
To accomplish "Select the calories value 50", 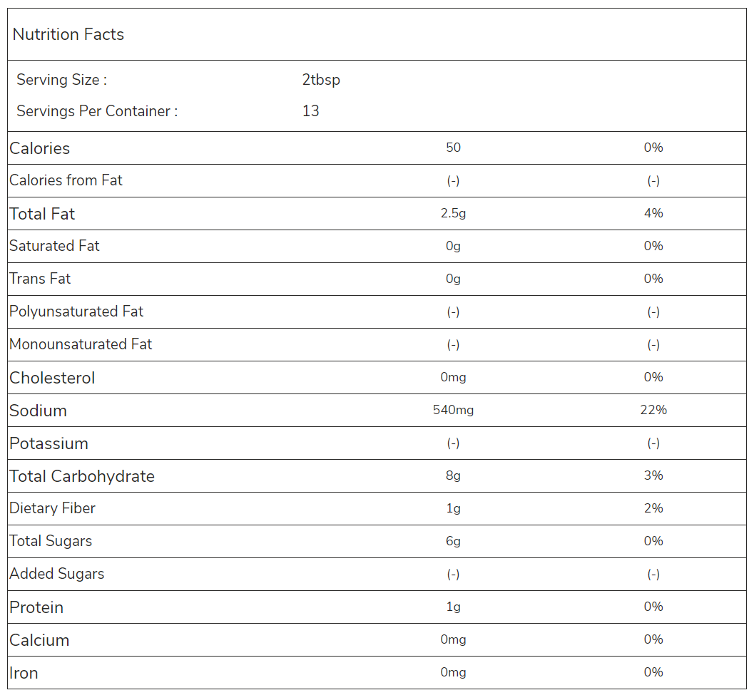I will (x=453, y=148).
